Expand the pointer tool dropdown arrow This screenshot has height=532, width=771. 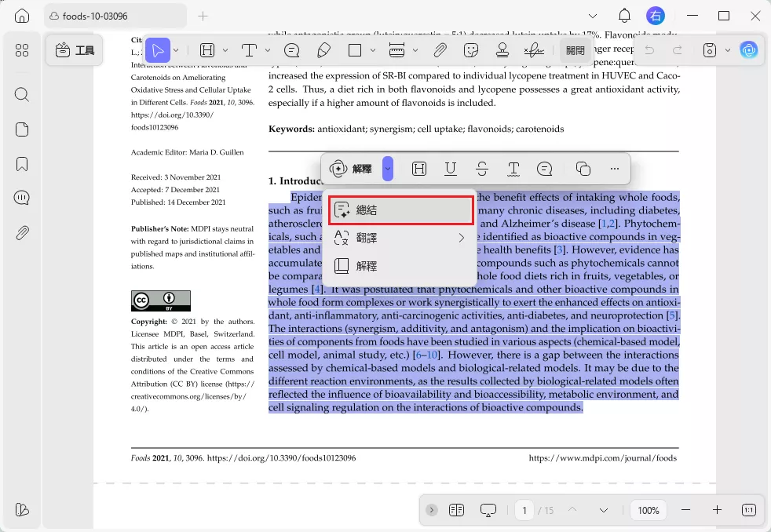pos(176,50)
